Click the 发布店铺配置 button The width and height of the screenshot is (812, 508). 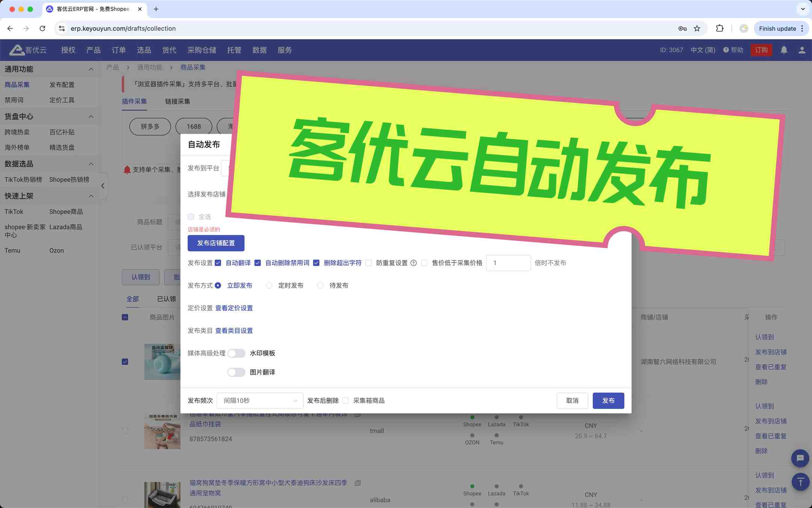click(x=216, y=243)
